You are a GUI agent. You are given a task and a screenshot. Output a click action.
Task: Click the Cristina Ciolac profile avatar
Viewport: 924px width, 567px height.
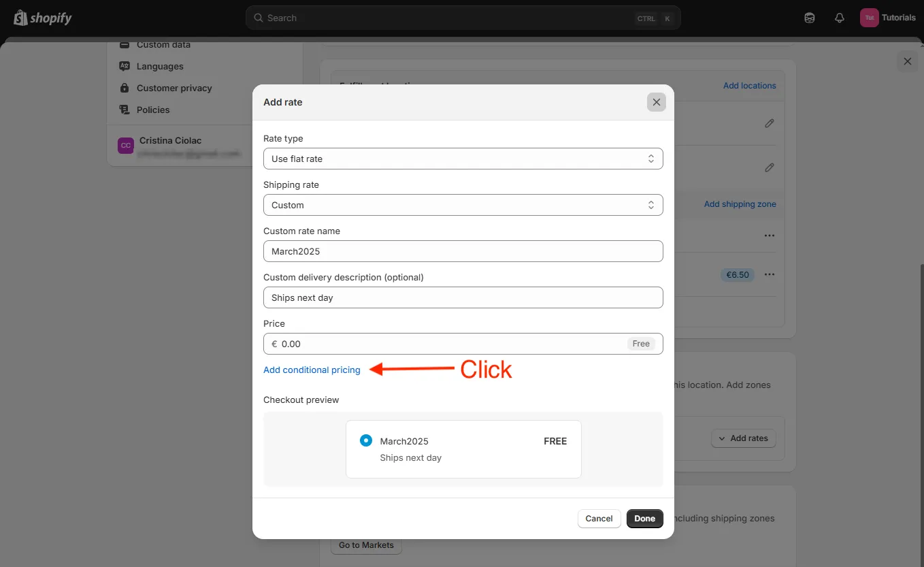[x=125, y=145]
